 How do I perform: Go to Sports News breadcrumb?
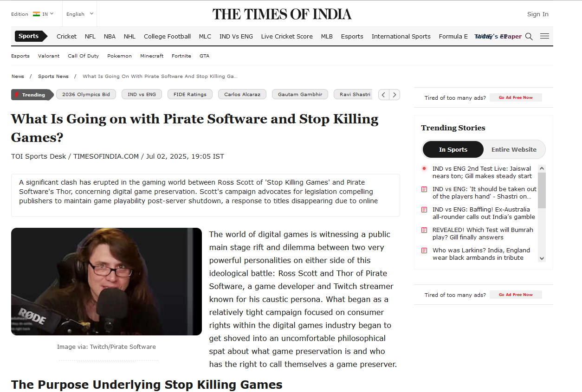click(x=53, y=76)
